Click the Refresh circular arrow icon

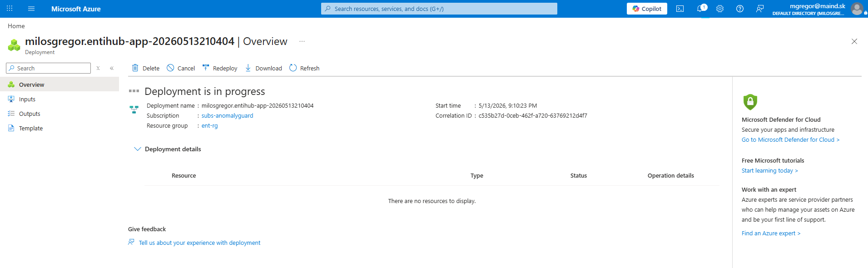293,68
